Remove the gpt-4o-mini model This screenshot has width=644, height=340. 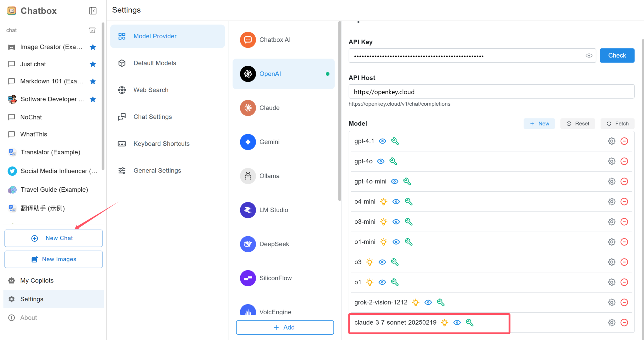tap(624, 181)
